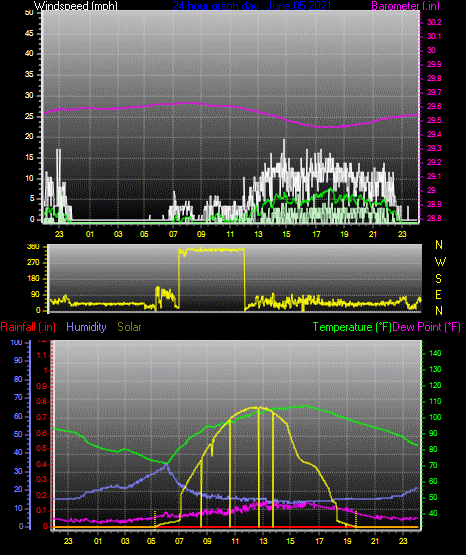Click the "120" temperature axis value
Viewport: 466px width, 555px height.
(435, 385)
